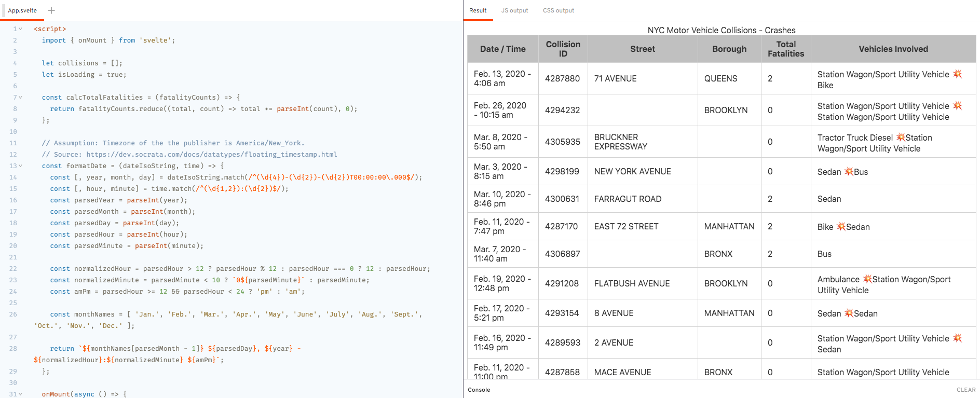Collapse the script block on line 1

(20, 29)
